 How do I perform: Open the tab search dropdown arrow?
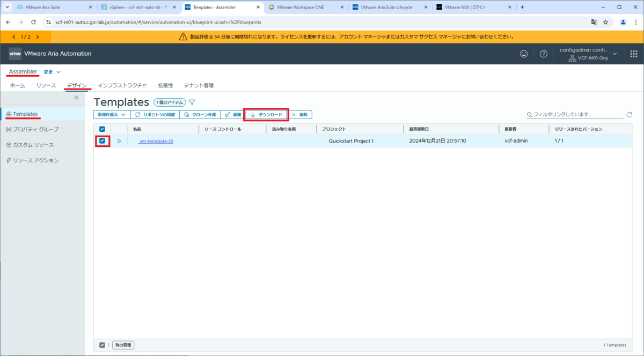(x=7, y=7)
